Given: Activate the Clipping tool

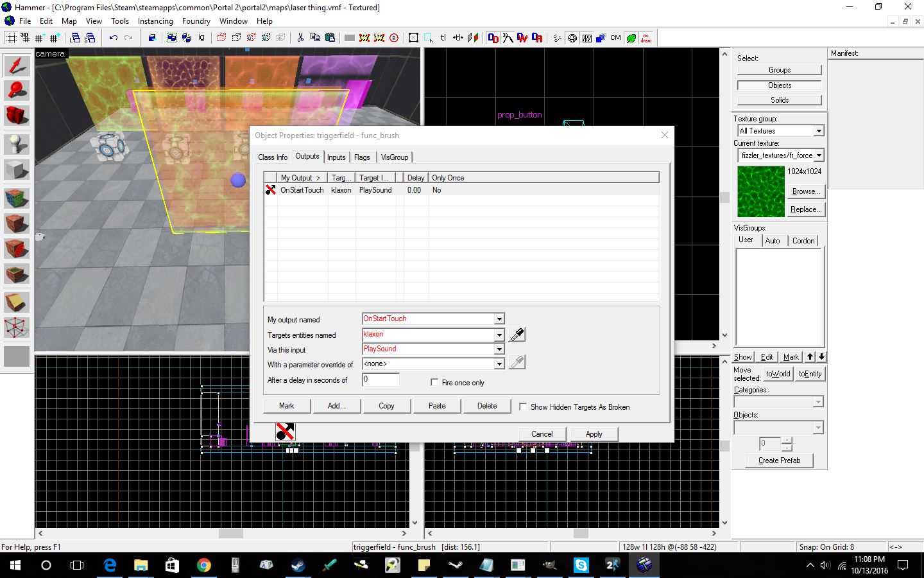Looking at the screenshot, I should click(17, 302).
